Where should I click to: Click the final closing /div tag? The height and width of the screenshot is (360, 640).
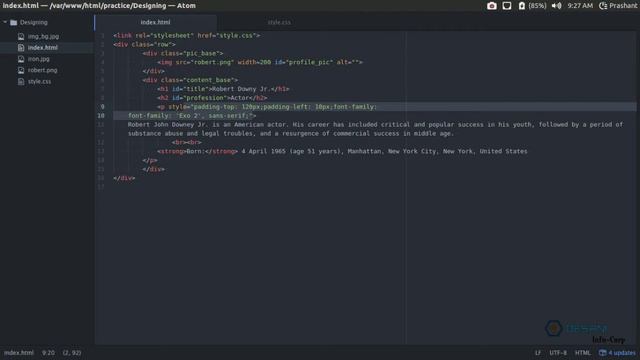(124, 178)
